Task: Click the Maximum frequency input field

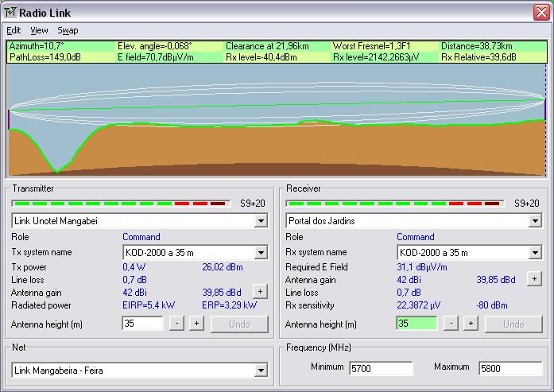Action: pyautogui.click(x=509, y=368)
